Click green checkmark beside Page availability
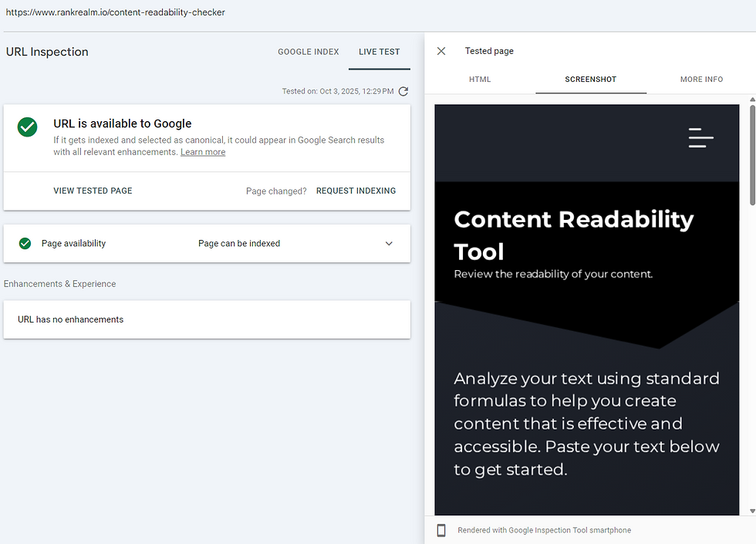756x544 pixels. point(25,243)
